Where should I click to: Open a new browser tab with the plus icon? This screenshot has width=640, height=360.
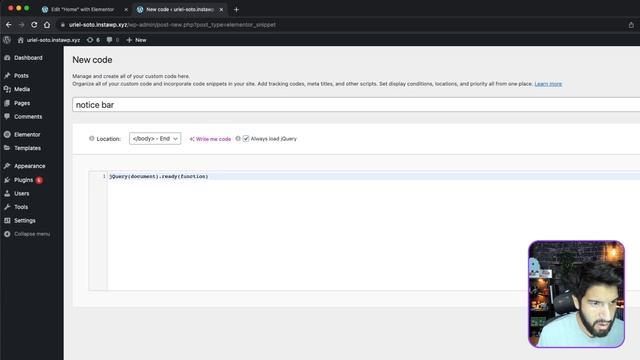click(236, 9)
